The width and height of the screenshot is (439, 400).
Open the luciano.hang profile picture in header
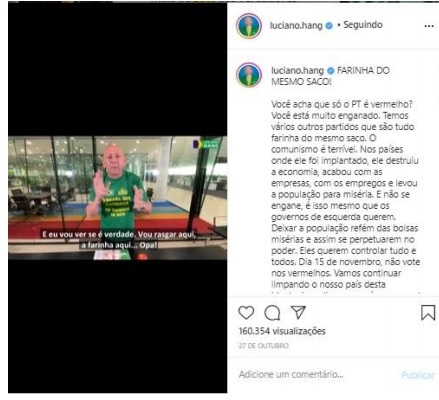pyautogui.click(x=249, y=26)
